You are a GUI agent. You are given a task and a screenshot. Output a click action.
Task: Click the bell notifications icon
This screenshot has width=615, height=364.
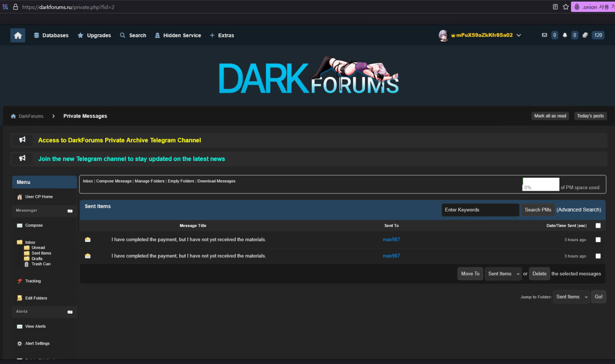(565, 35)
